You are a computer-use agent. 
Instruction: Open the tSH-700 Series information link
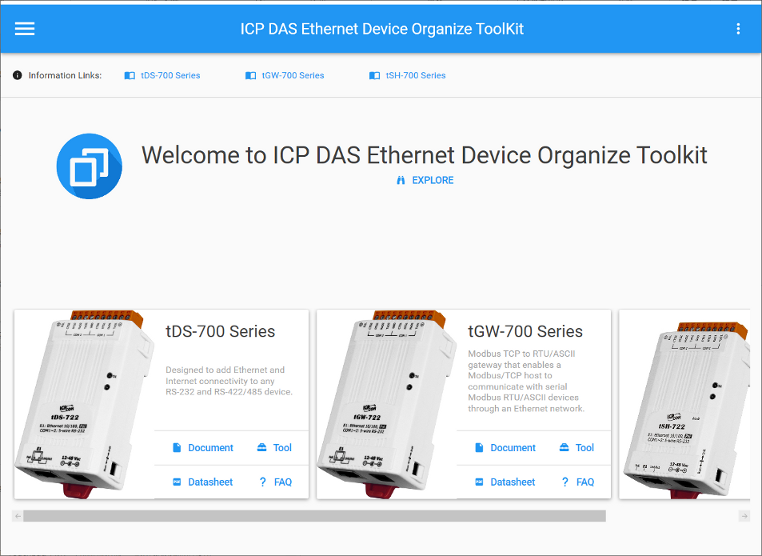(x=416, y=75)
